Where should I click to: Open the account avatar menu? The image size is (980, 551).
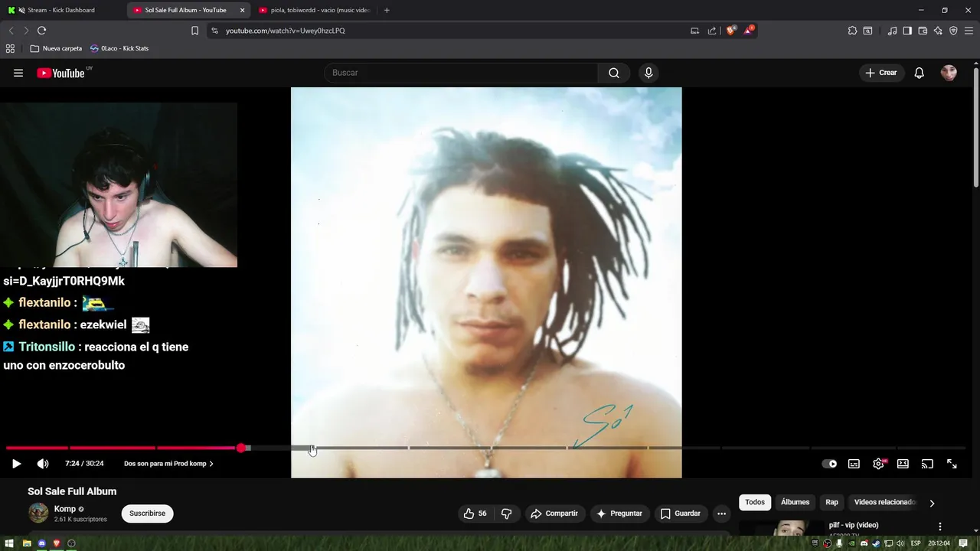point(949,73)
